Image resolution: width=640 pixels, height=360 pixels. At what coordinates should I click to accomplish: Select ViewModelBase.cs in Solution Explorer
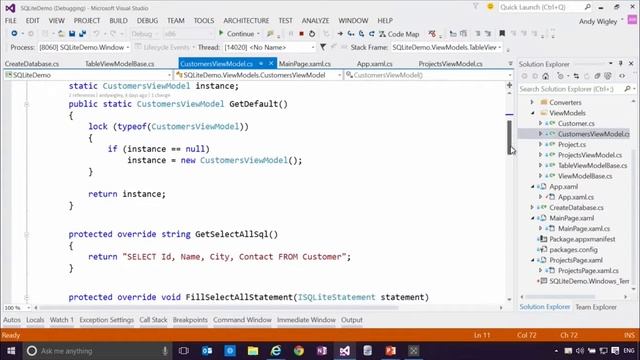click(585, 176)
